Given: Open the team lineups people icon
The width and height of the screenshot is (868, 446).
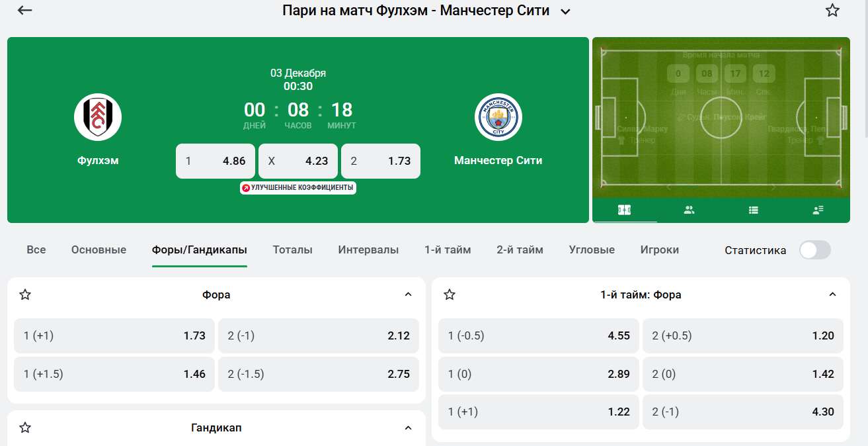Looking at the screenshot, I should 689,210.
